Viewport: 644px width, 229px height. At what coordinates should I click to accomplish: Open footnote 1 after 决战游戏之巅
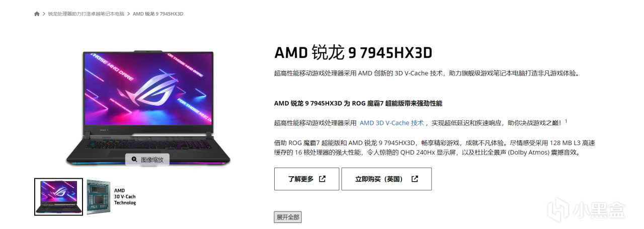[x=566, y=121]
